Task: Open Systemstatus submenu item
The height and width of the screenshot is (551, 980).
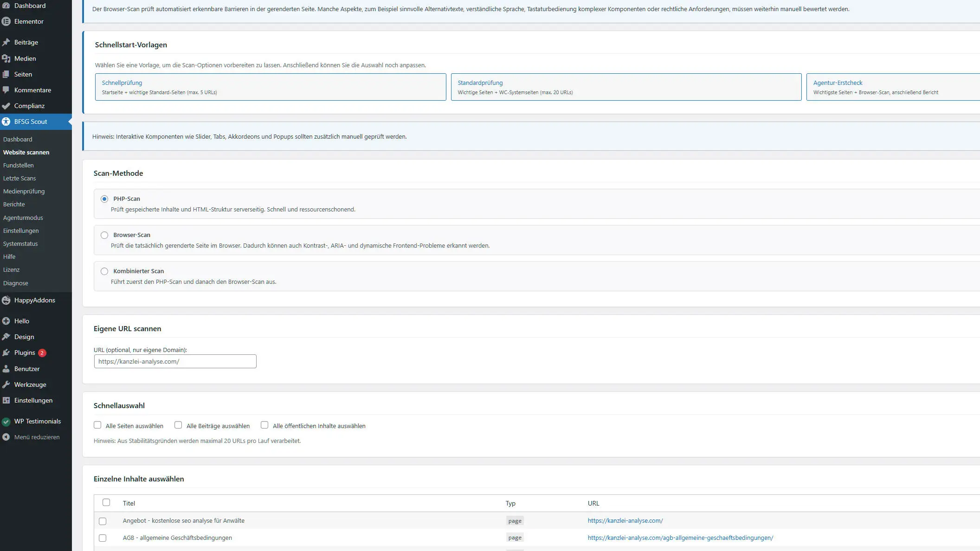Action: point(20,243)
